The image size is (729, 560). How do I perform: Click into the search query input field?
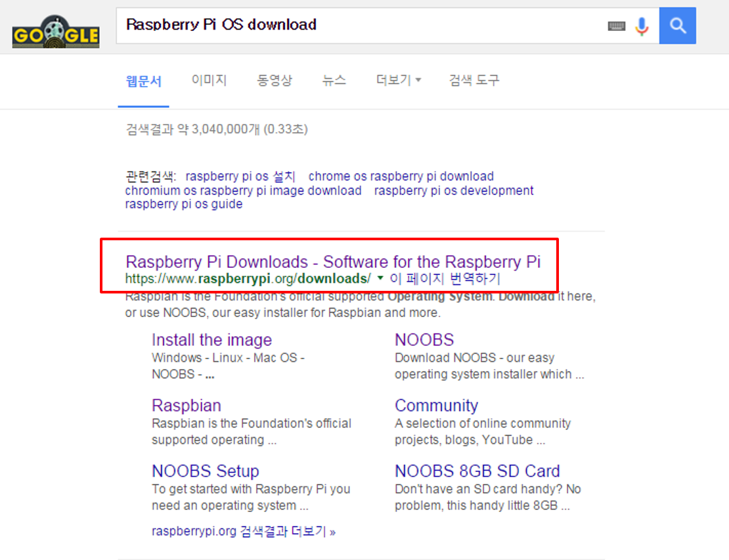coord(363,26)
